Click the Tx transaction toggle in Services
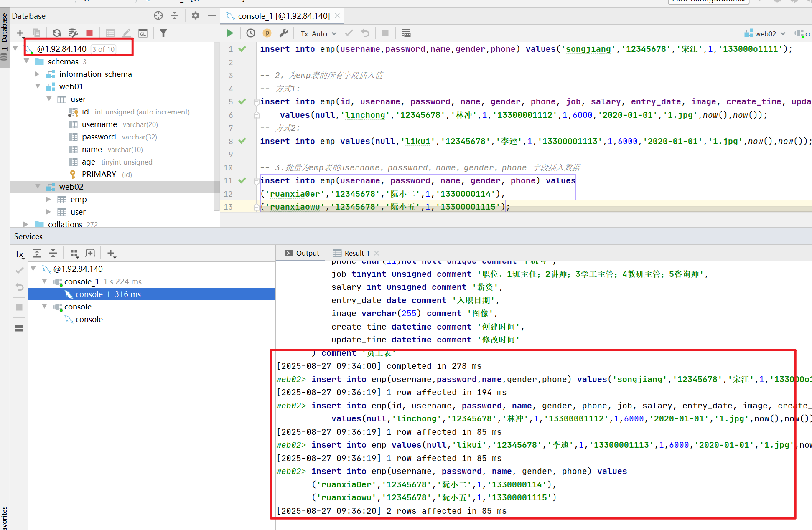This screenshot has height=530, width=812. click(19, 254)
